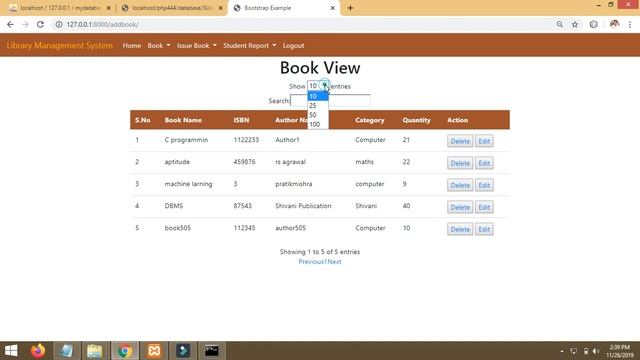
Task: Sort by the ISBN column header
Action: (x=241, y=120)
